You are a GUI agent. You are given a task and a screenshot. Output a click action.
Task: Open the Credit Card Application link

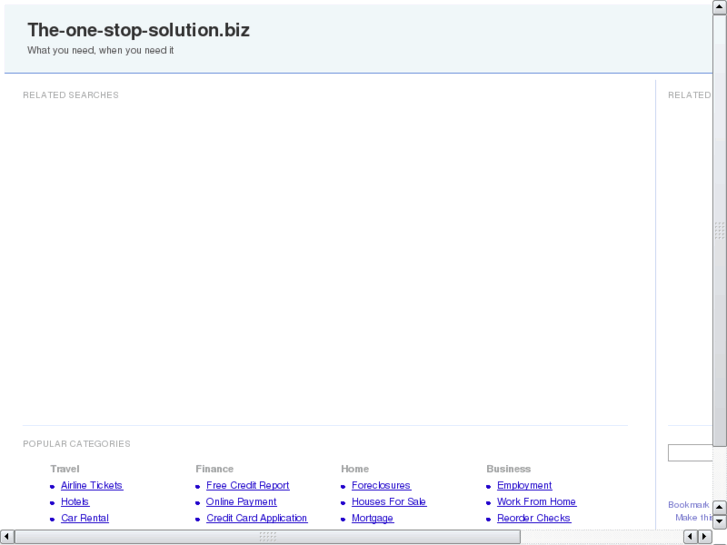tap(257, 518)
